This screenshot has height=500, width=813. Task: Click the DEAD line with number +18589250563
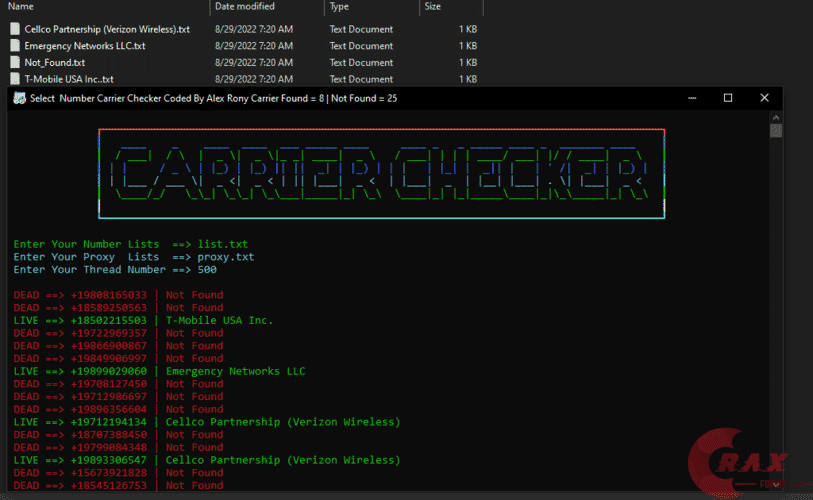click(x=118, y=307)
